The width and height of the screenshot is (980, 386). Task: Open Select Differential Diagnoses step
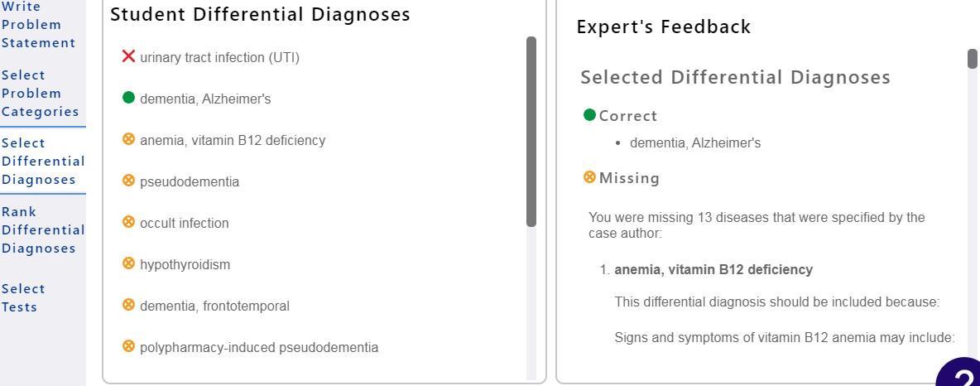[43, 161]
